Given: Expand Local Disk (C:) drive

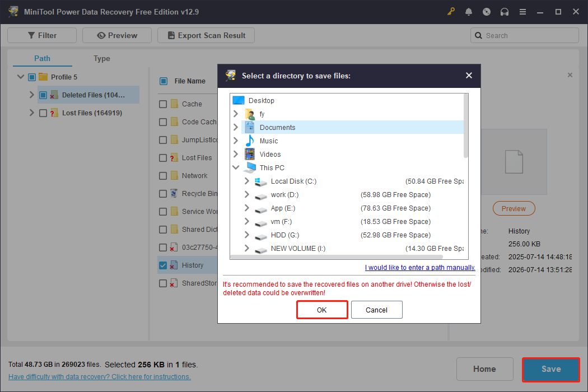Looking at the screenshot, I should point(246,181).
